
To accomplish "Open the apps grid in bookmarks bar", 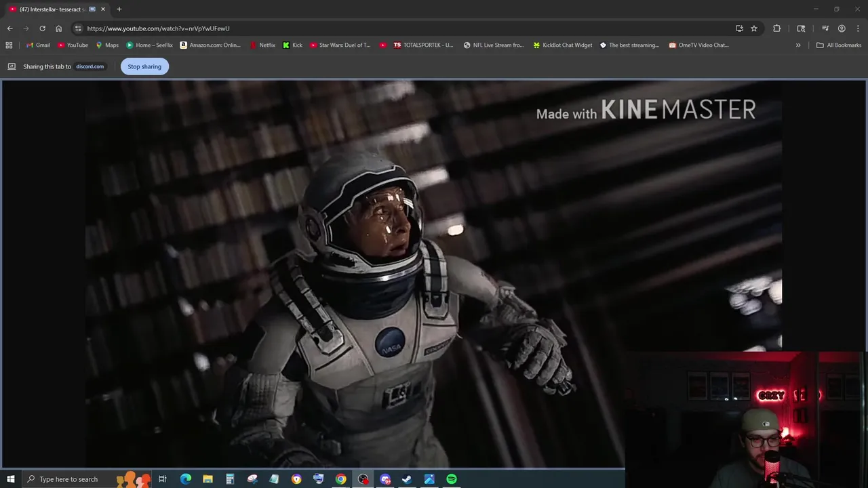I will (x=9, y=45).
